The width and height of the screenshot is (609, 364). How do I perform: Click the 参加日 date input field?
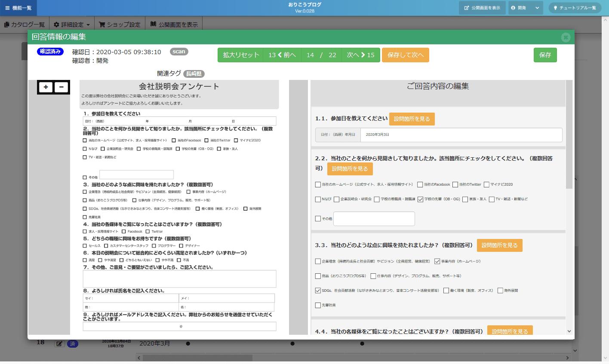[x=461, y=135]
